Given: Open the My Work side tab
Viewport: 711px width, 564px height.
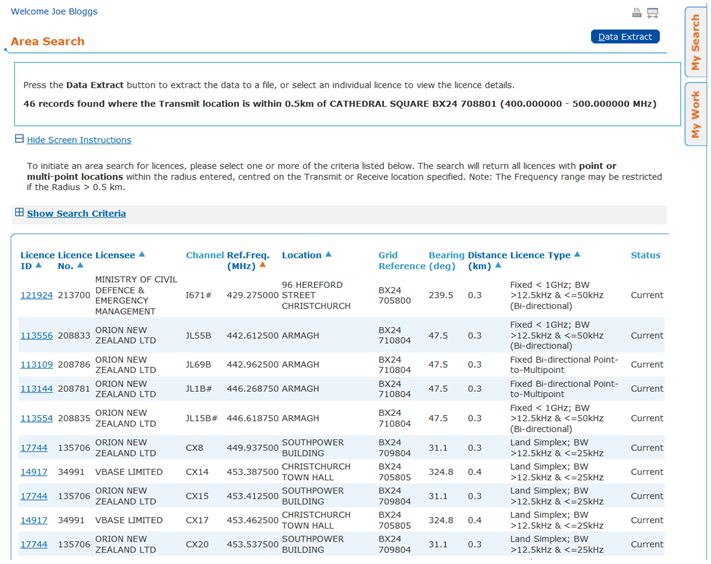Looking at the screenshot, I should click(696, 114).
